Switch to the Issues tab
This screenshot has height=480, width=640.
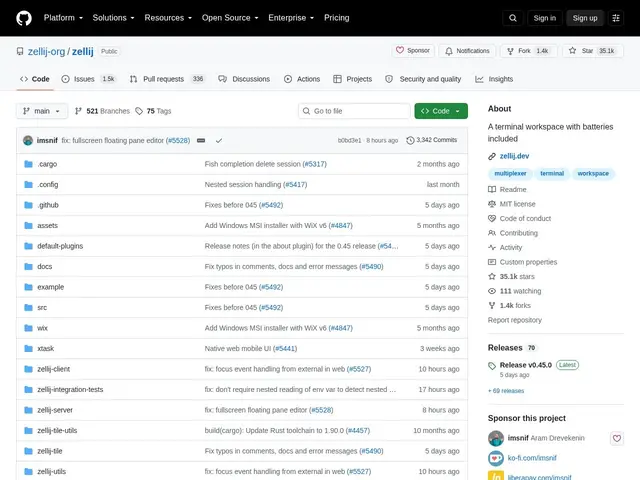(x=89, y=79)
